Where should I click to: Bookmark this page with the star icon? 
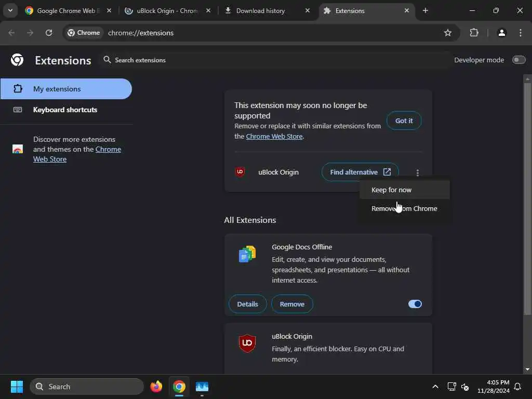[447, 33]
